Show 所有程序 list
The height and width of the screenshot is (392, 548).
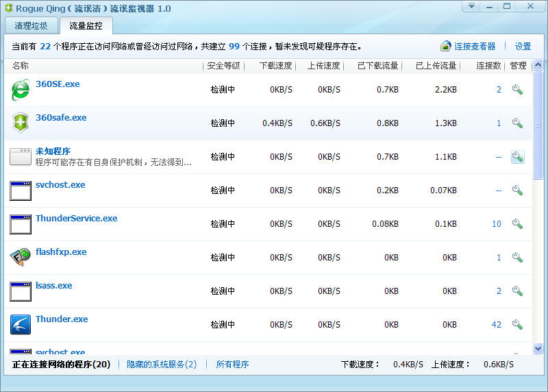(x=232, y=365)
